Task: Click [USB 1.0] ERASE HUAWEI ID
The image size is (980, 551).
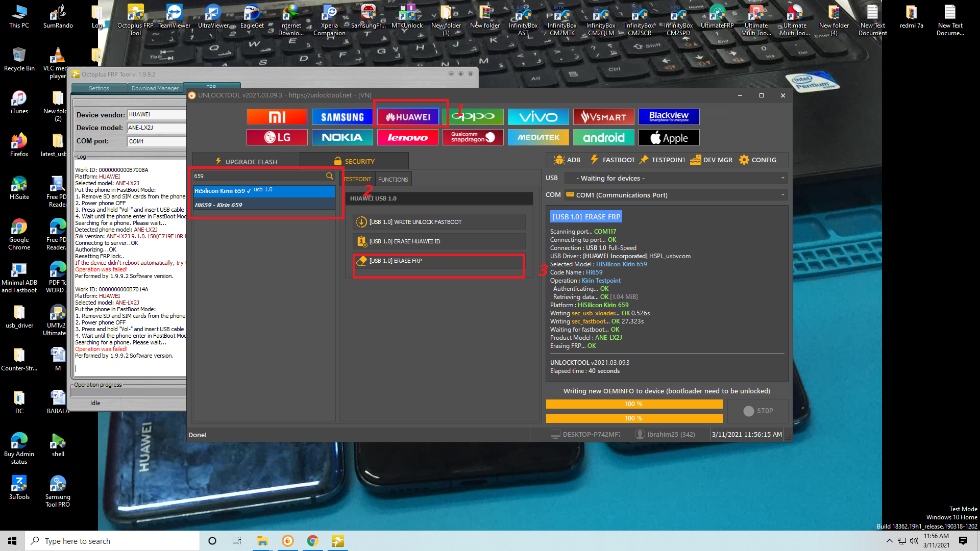Action: point(439,241)
